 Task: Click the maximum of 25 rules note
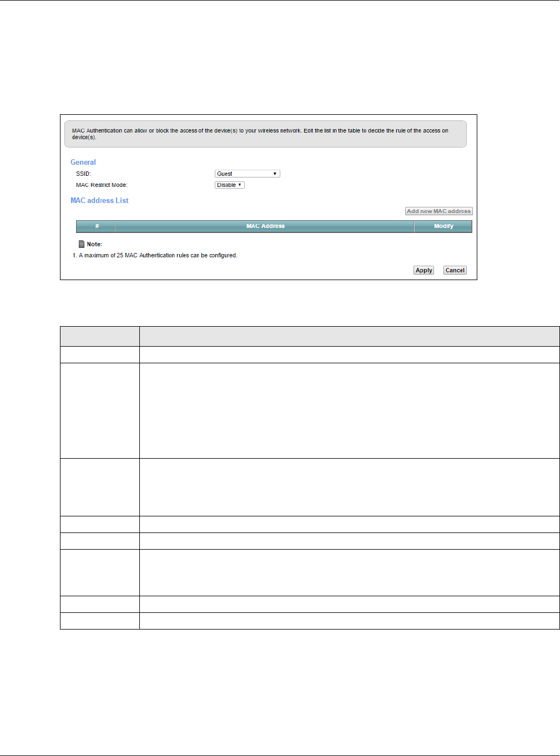tap(155, 256)
